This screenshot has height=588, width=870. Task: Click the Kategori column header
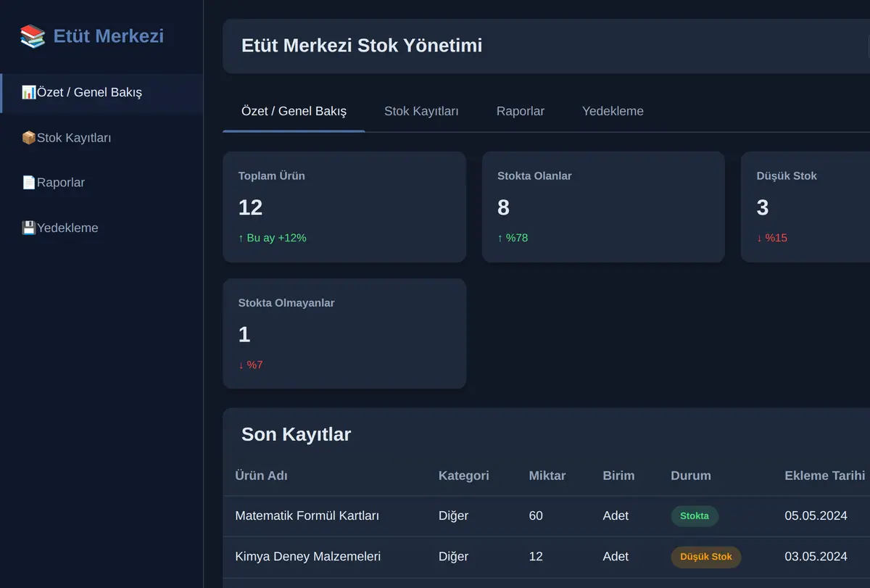(x=464, y=476)
